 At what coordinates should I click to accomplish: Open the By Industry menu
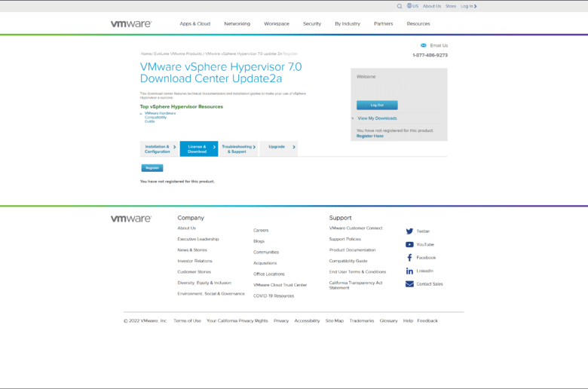348,23
